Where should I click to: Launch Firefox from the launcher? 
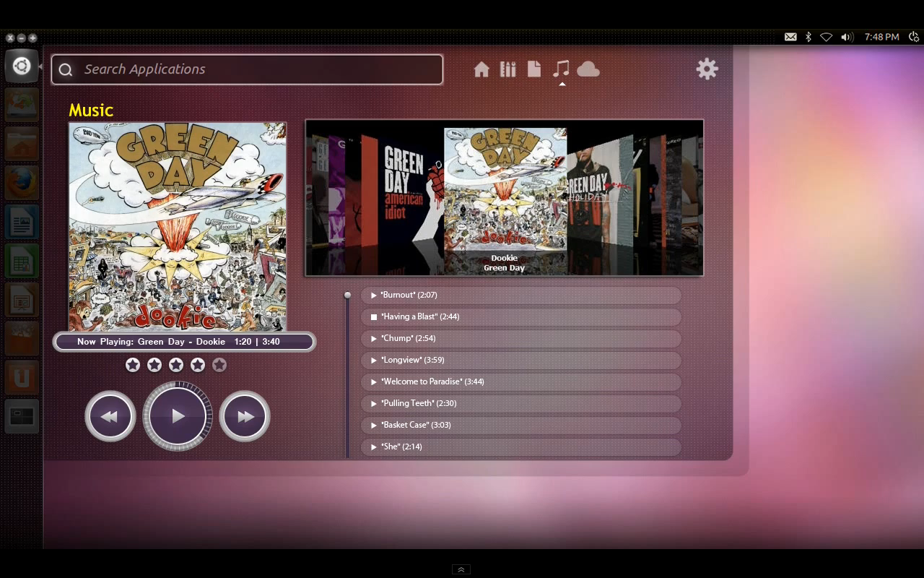coord(22,184)
